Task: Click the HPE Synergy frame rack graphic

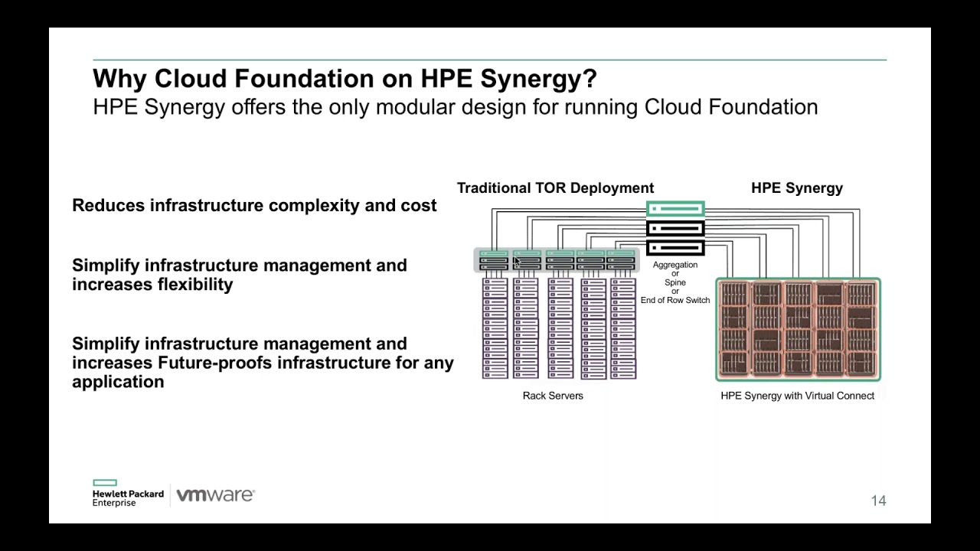Action: pos(799,329)
